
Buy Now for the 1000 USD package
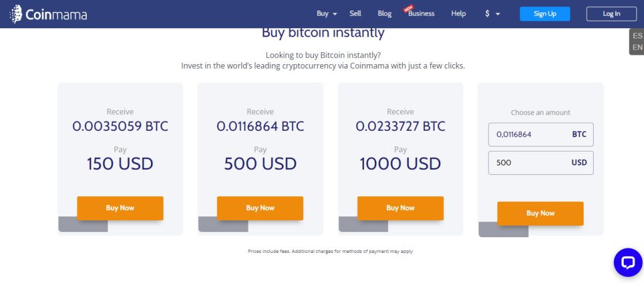point(400,208)
